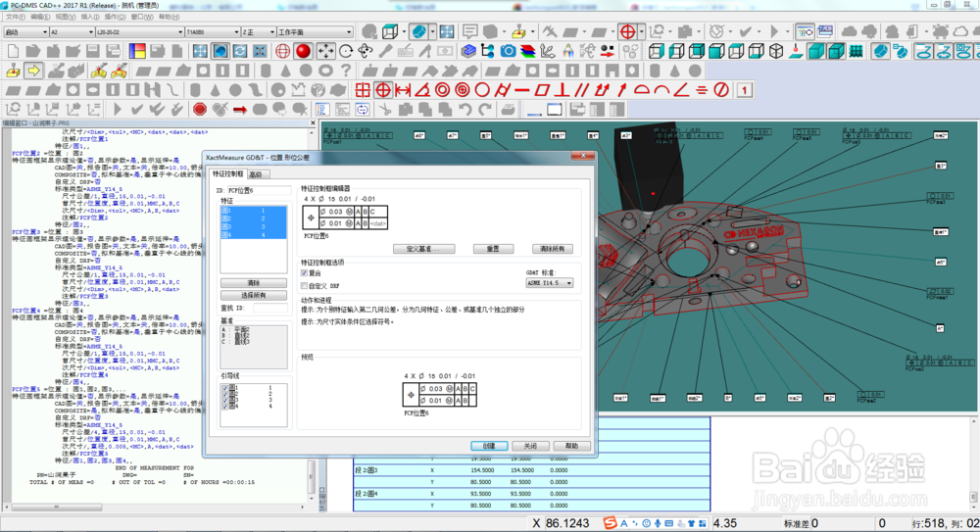Click the scissors cut icon
Image resolution: width=980 pixels, height=532 pixels.
(385, 110)
